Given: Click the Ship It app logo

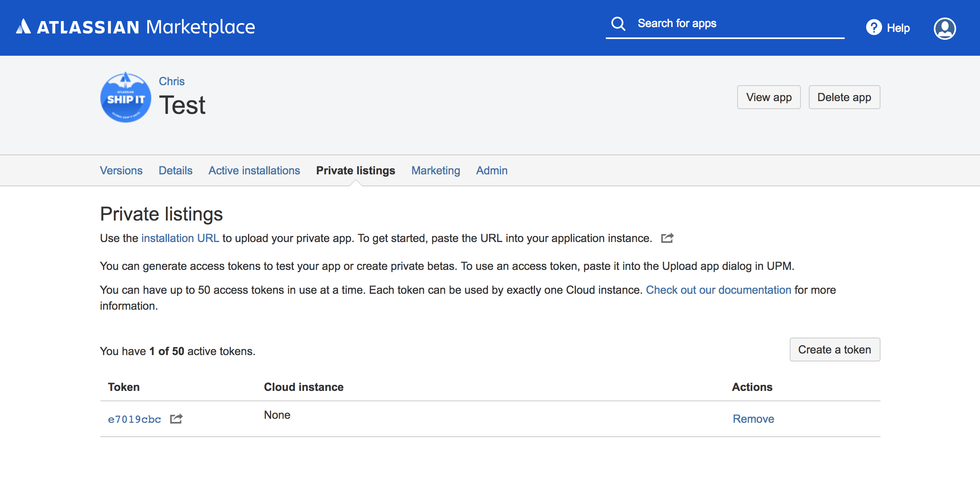Looking at the screenshot, I should point(126,98).
